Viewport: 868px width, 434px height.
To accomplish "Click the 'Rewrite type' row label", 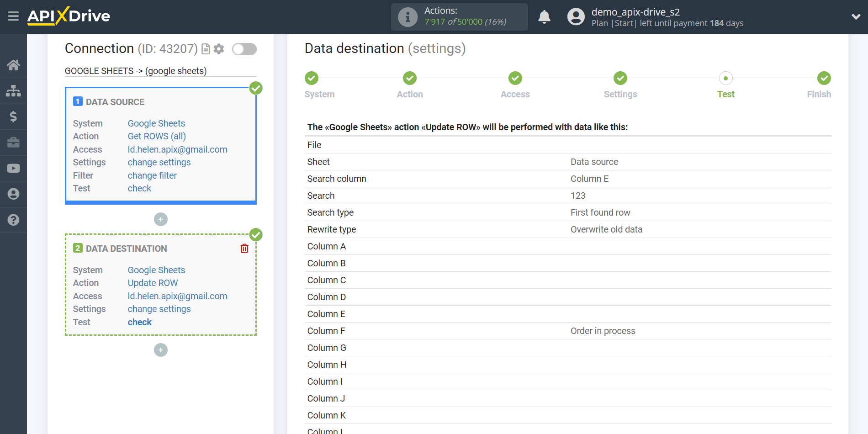I will [331, 229].
